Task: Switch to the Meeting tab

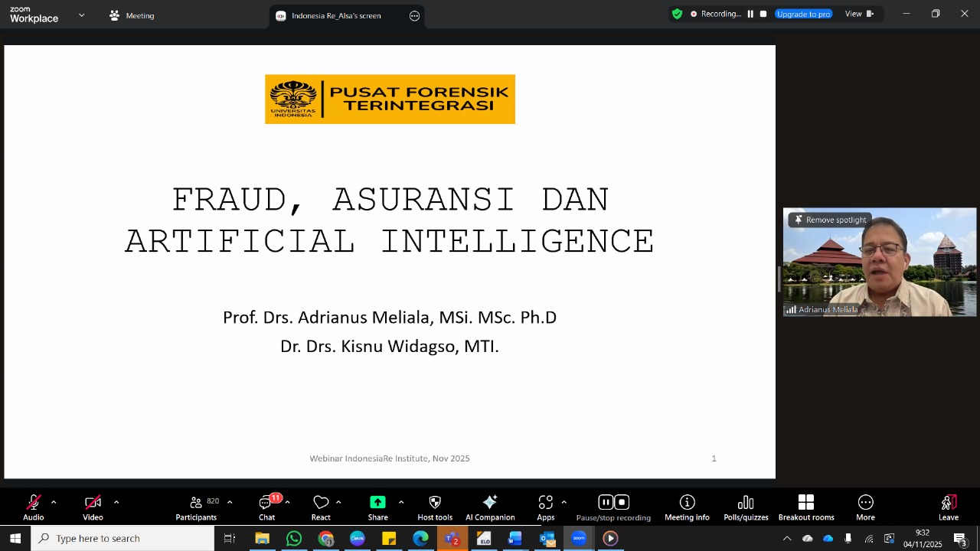Action: [132, 15]
